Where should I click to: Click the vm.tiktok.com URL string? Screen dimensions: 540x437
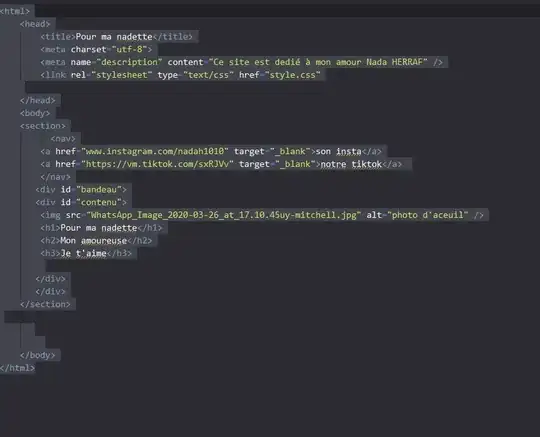pos(157,164)
